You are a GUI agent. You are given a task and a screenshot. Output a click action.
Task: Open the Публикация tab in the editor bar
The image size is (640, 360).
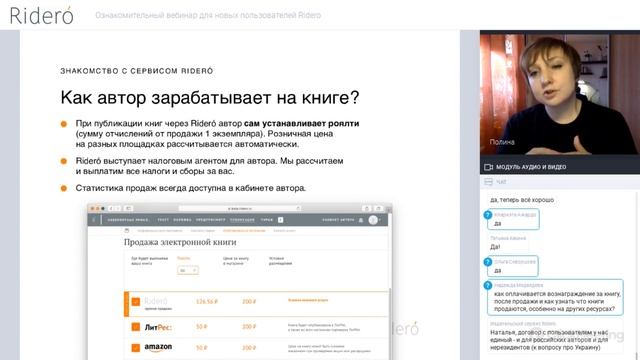pyautogui.click(x=242, y=220)
